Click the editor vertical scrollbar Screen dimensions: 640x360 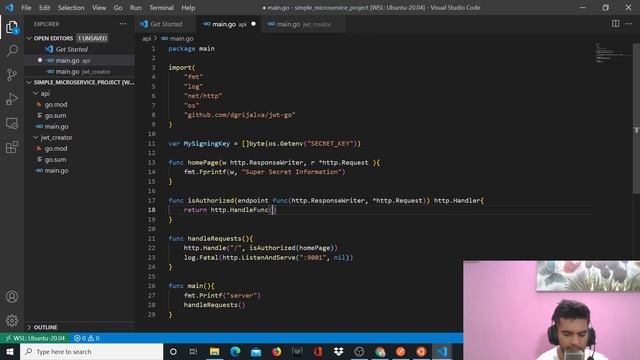636,118
